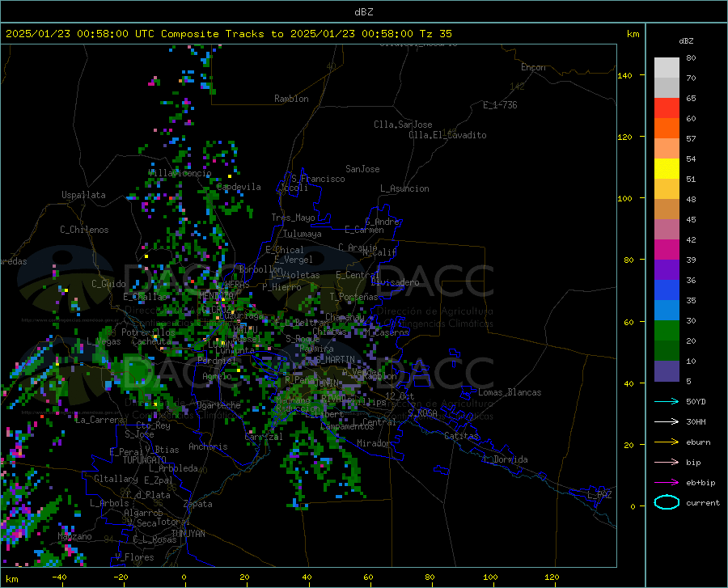The image size is (728, 588).
Task: Click the SanJose label
Action: 362,169
